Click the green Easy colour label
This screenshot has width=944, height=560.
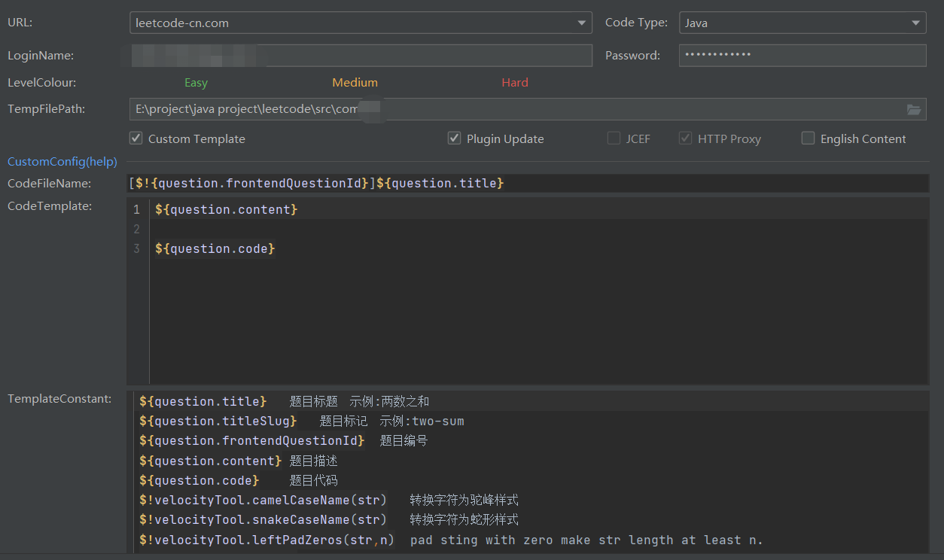tap(196, 82)
